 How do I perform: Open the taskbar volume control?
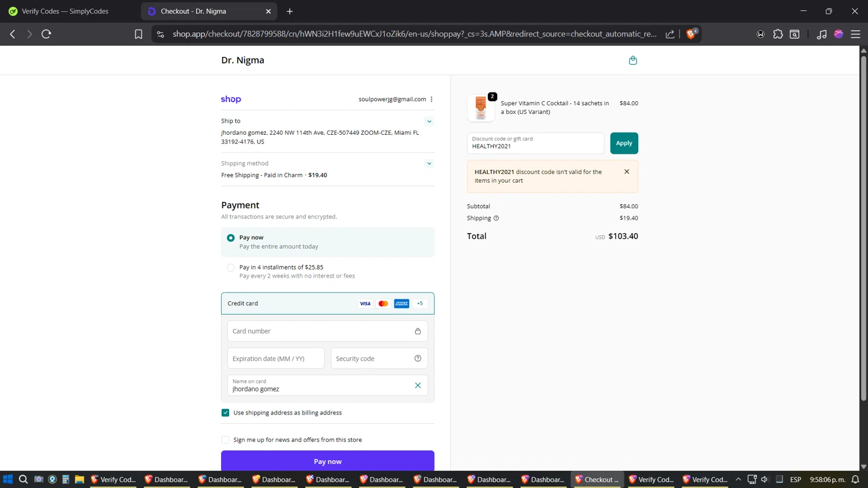pyautogui.click(x=765, y=479)
